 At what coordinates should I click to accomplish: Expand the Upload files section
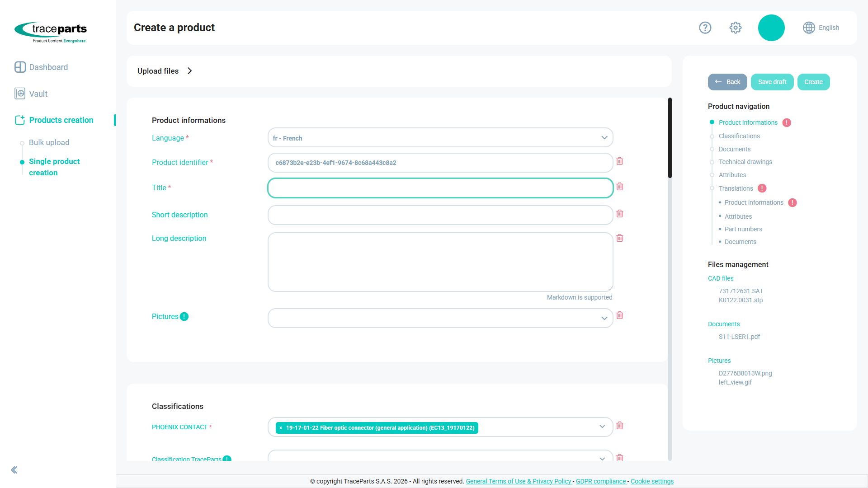click(165, 71)
